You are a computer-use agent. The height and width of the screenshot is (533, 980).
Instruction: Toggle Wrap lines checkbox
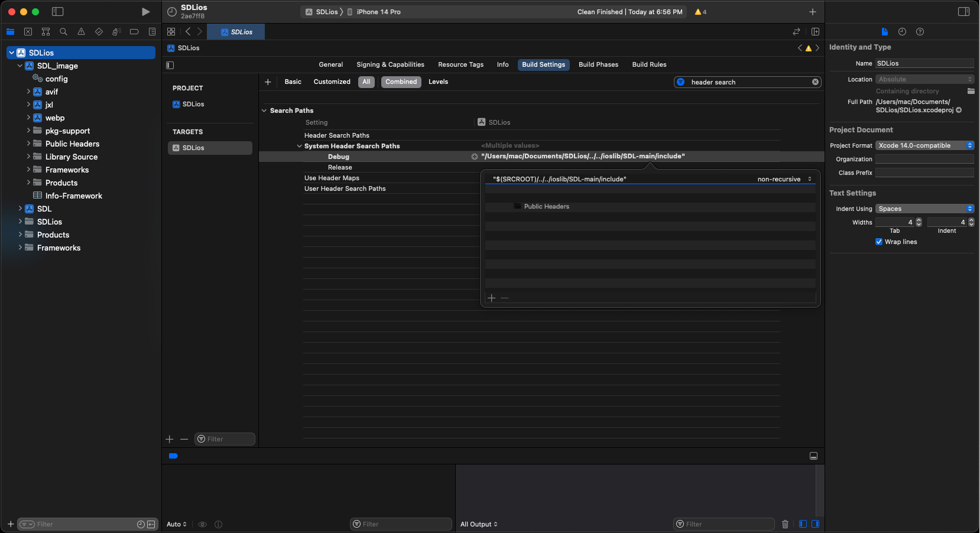click(879, 242)
